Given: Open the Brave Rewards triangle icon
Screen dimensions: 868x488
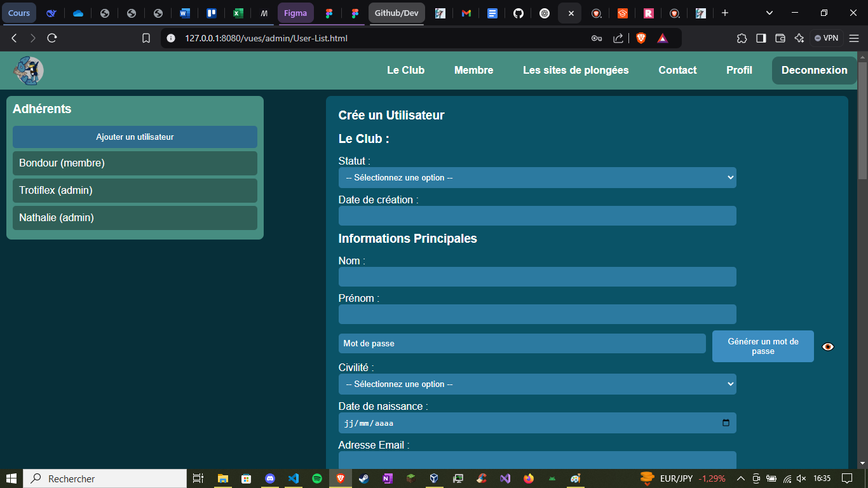Looking at the screenshot, I should [663, 38].
